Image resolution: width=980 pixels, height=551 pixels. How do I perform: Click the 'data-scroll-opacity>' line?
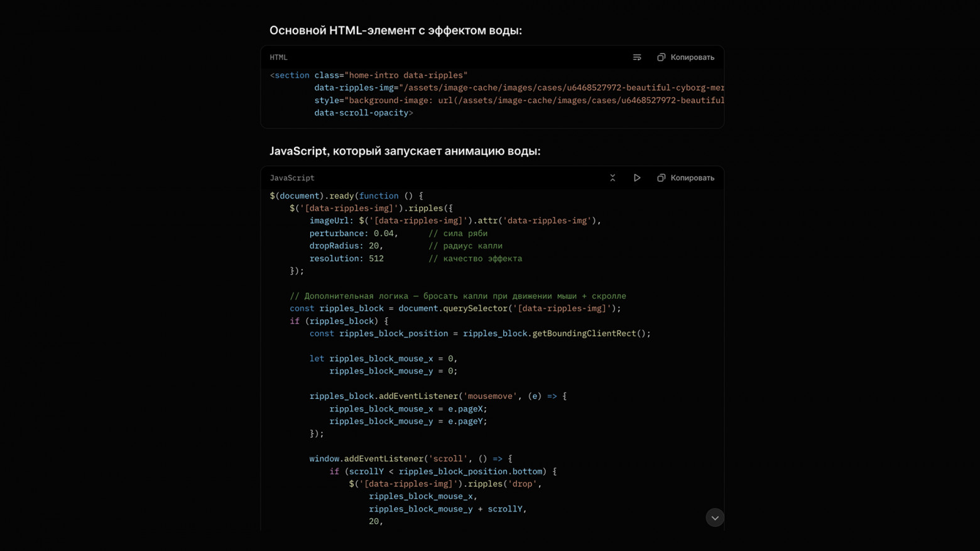click(x=364, y=113)
